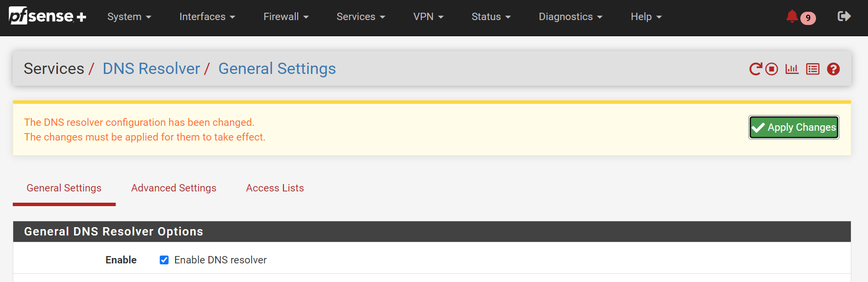Image resolution: width=868 pixels, height=282 pixels.
Task: Expand the System menu
Action: coord(129,17)
